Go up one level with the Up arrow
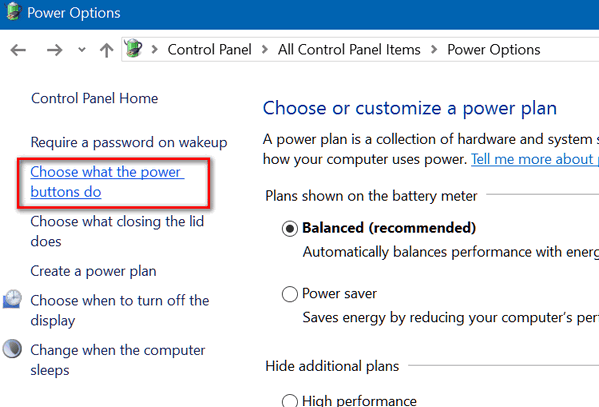 pyautogui.click(x=107, y=50)
